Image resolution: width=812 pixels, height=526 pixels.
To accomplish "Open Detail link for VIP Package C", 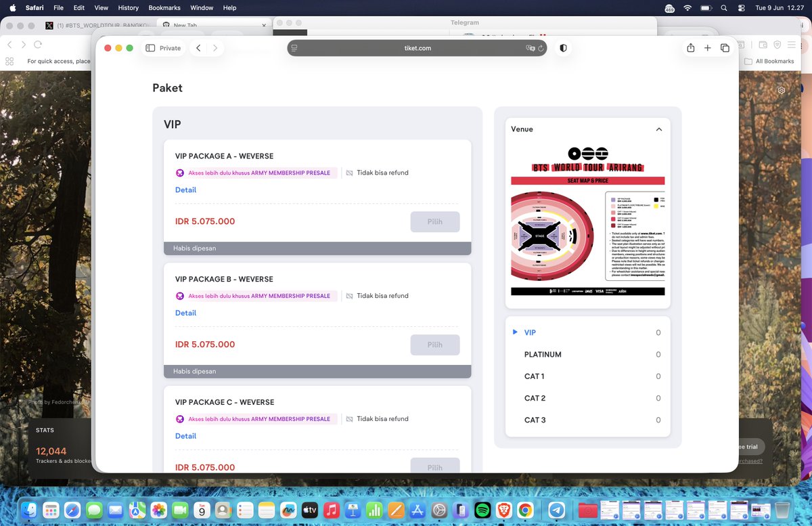I will (185, 437).
